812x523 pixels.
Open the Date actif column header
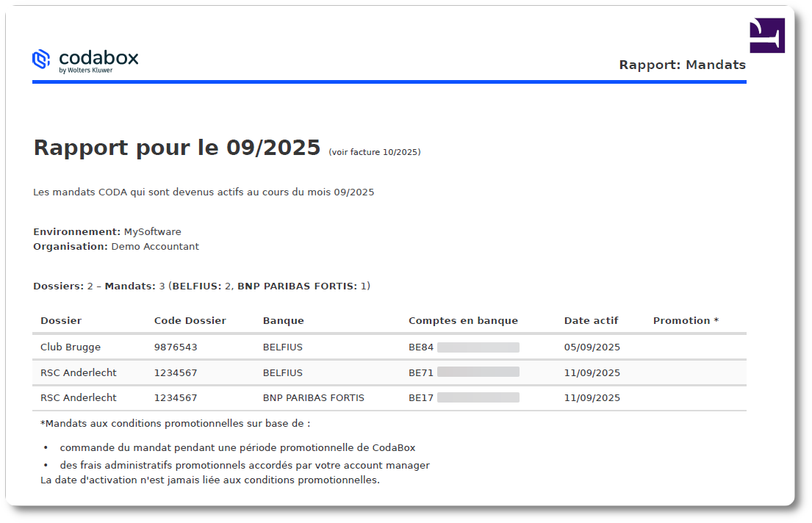tap(592, 320)
